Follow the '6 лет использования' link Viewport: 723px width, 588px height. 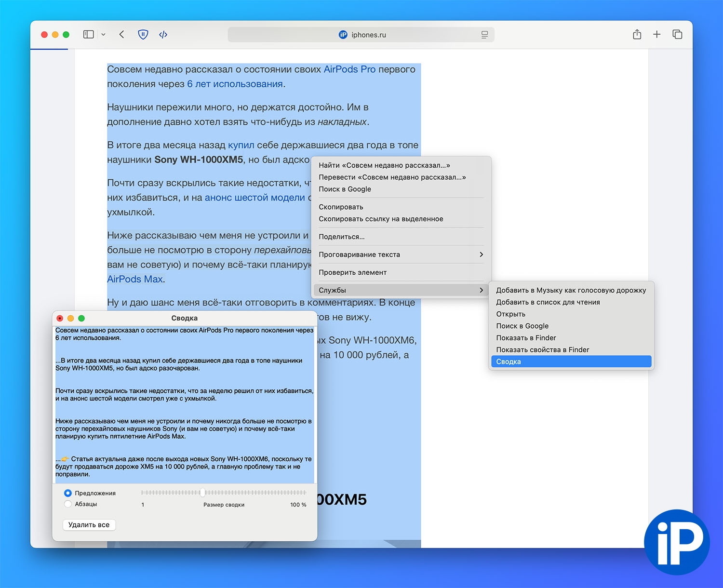235,84
